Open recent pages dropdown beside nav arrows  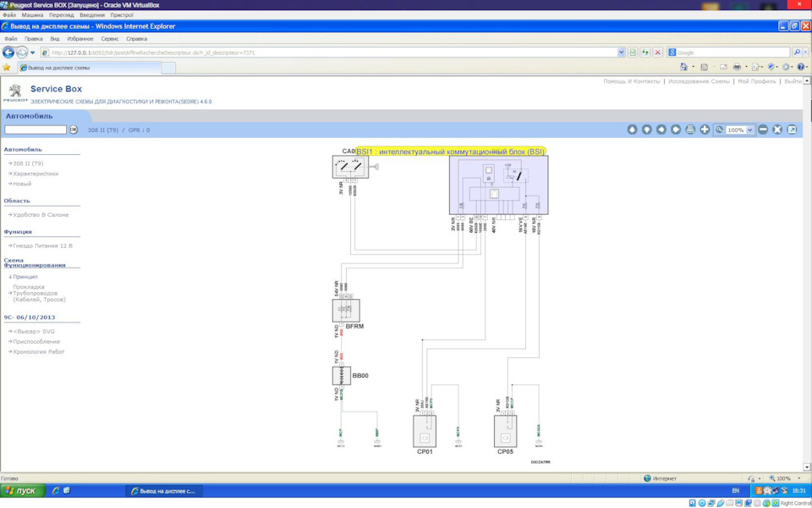33,52
